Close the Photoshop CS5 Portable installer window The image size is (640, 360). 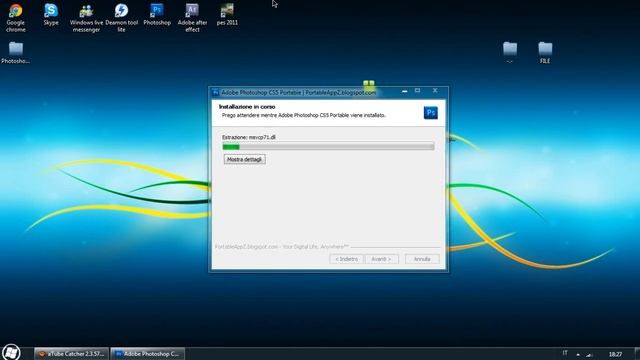tap(435, 91)
